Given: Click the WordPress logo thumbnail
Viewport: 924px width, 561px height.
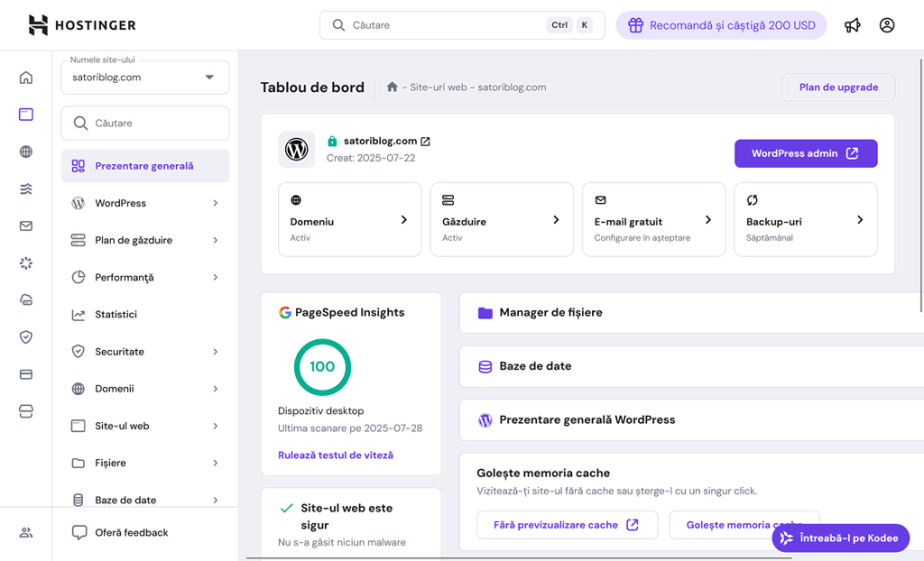Looking at the screenshot, I should 296,150.
